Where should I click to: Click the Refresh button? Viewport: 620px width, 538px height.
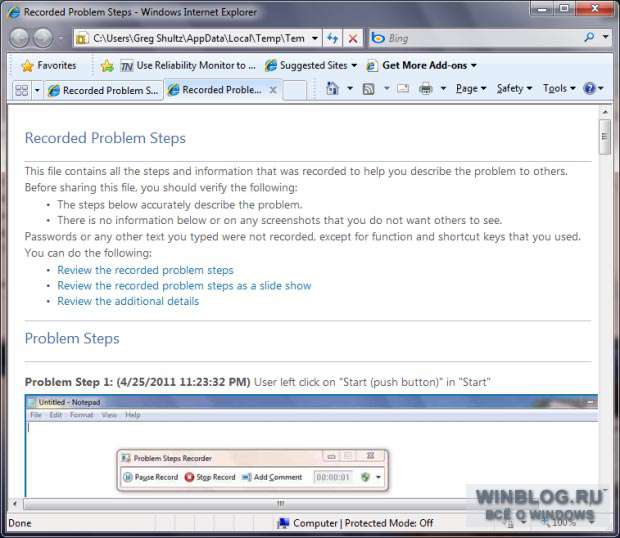(x=333, y=38)
